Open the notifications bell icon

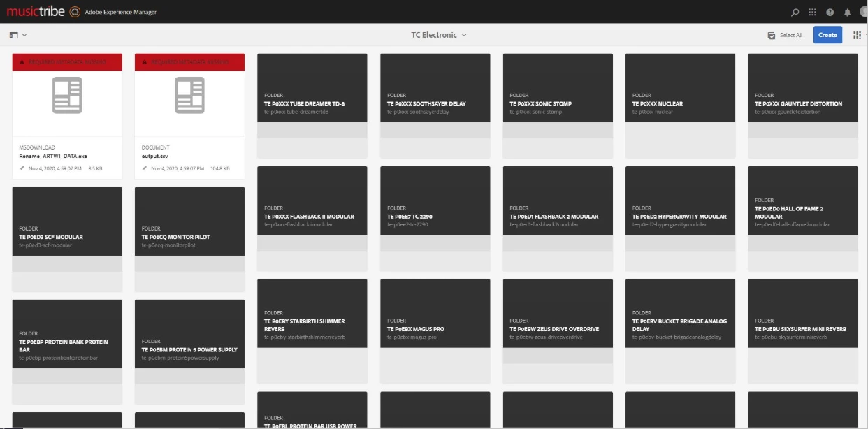click(x=847, y=12)
